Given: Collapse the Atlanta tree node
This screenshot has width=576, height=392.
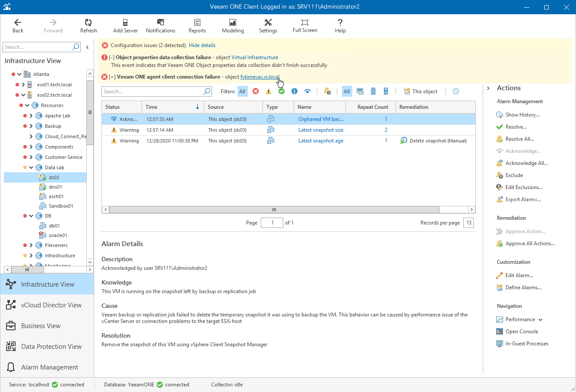Looking at the screenshot, I should tap(19, 74).
